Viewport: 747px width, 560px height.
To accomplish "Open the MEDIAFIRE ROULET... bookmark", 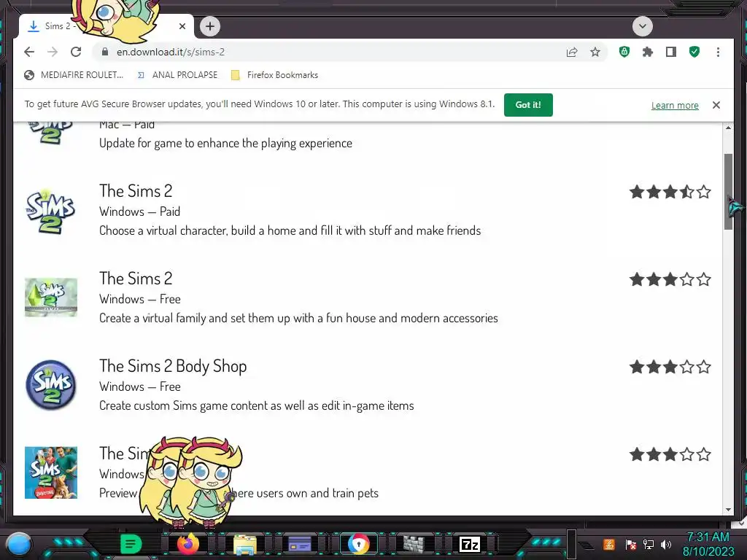I will point(74,75).
